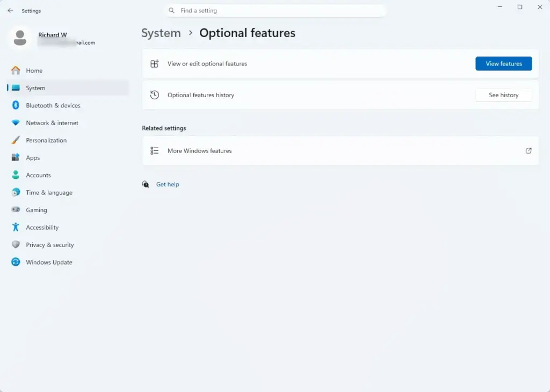The width and height of the screenshot is (550, 392).
Task: Click the Network Wi-Fi icon
Action: 16,123
